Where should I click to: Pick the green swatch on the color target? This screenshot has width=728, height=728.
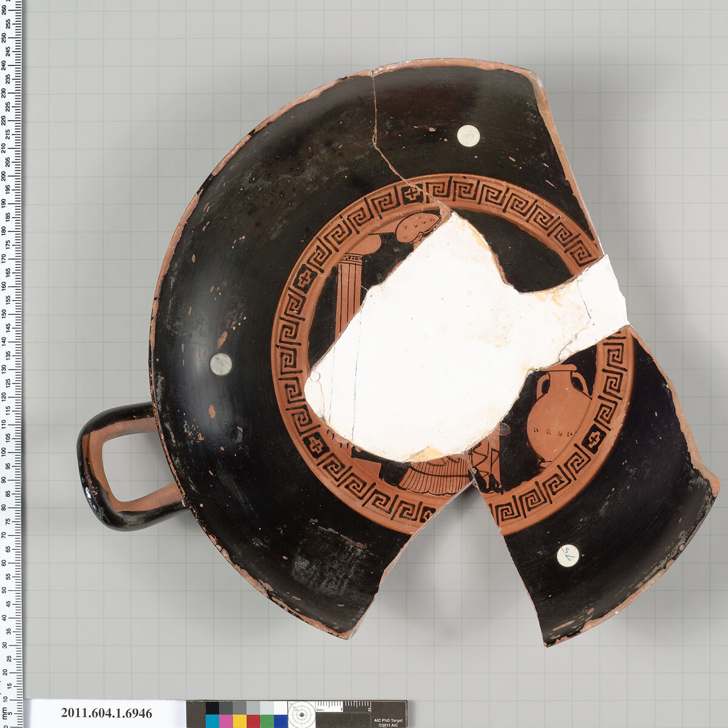267,721
